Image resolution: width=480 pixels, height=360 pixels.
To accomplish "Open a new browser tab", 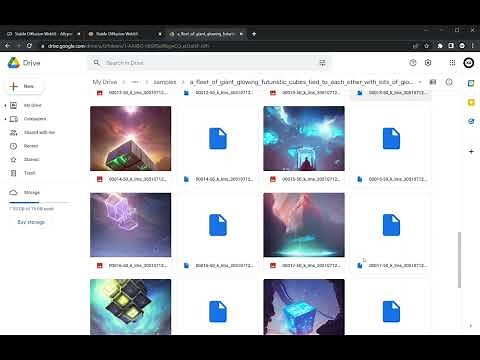I will click(x=254, y=34).
